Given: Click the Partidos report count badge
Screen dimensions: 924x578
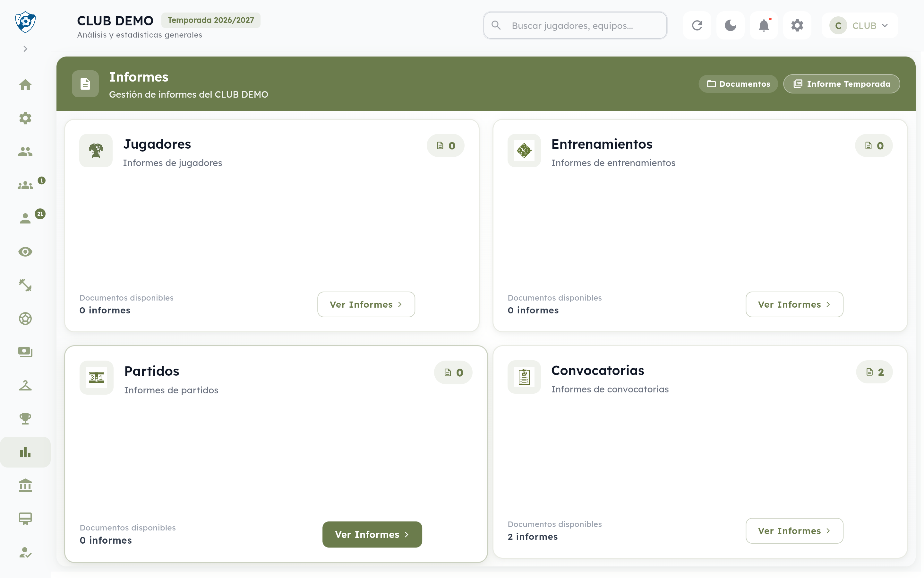Looking at the screenshot, I should 453,373.
